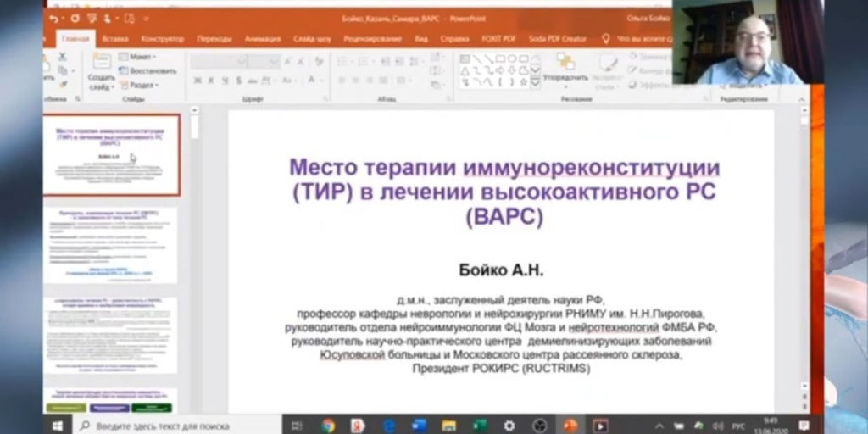868x434 pixels.
Task: Toggle italic formatting (К)
Action: click(x=210, y=81)
